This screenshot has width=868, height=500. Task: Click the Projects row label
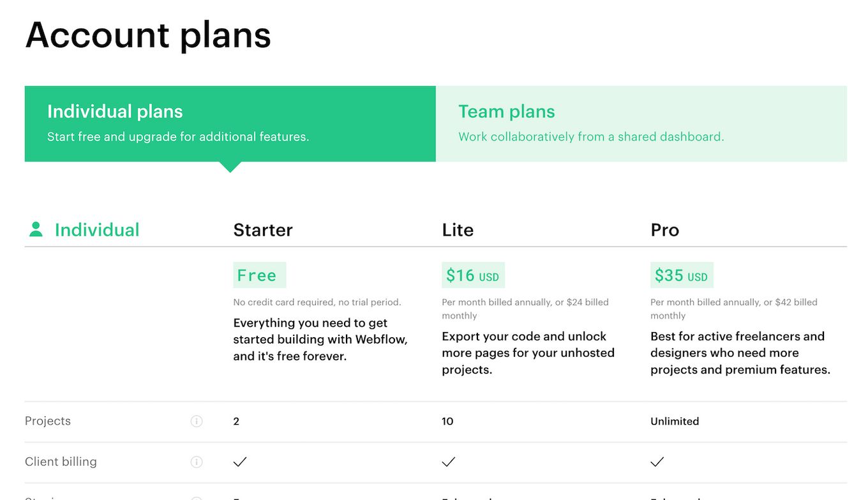(x=48, y=421)
